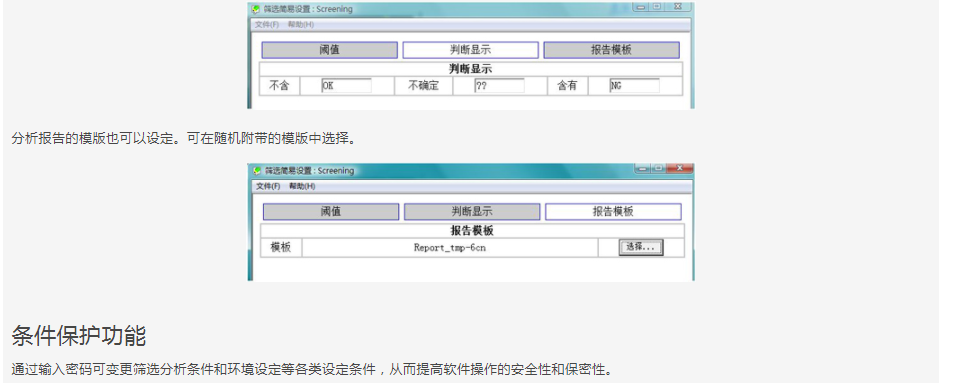Close the upper Screening window

point(677,6)
